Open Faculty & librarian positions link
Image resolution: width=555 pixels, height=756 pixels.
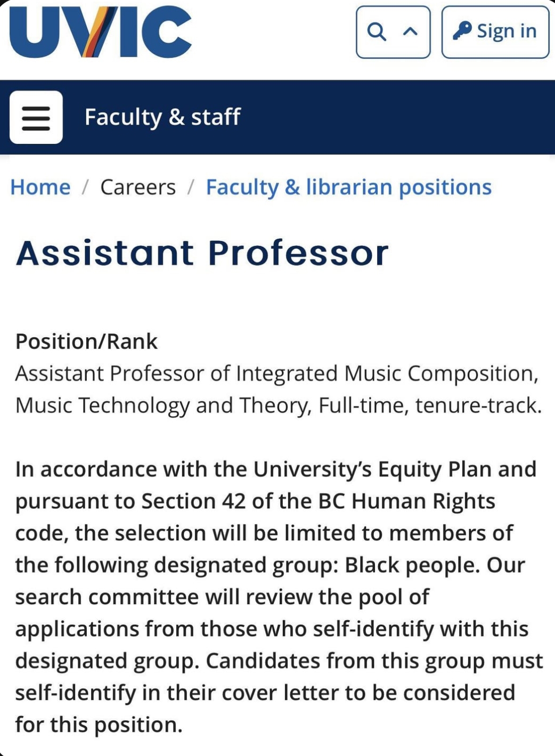tap(349, 188)
